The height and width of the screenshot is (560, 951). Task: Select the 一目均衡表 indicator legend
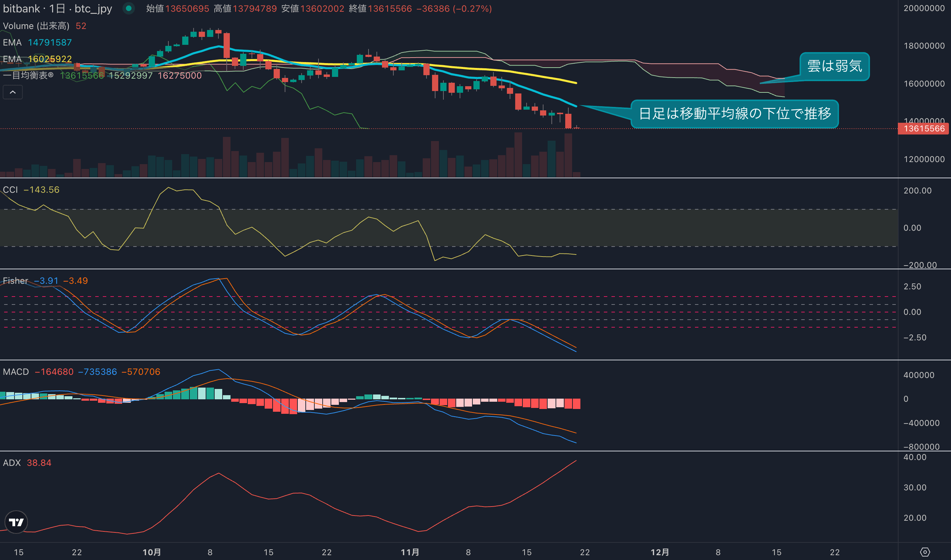28,76
